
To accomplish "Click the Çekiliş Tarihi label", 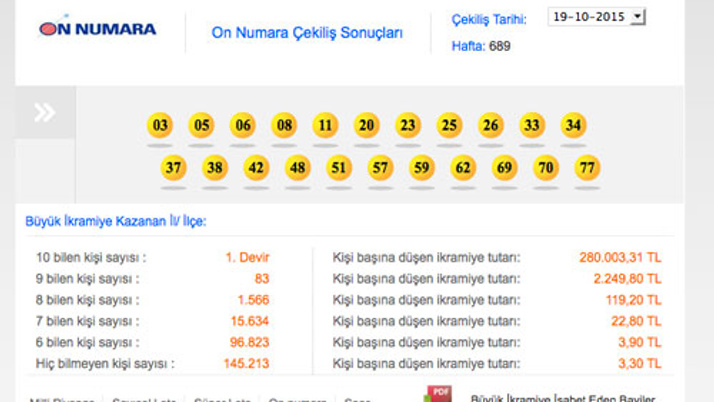I will pyautogui.click(x=489, y=20).
